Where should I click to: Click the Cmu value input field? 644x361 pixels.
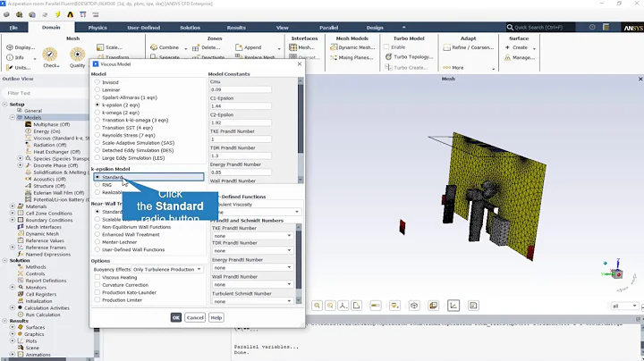[x=241, y=89]
